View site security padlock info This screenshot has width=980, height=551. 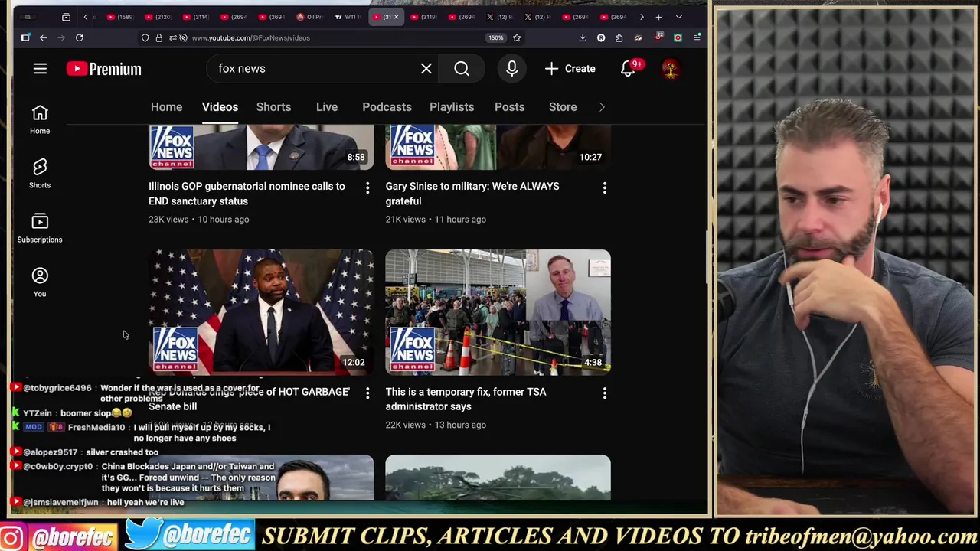click(158, 37)
